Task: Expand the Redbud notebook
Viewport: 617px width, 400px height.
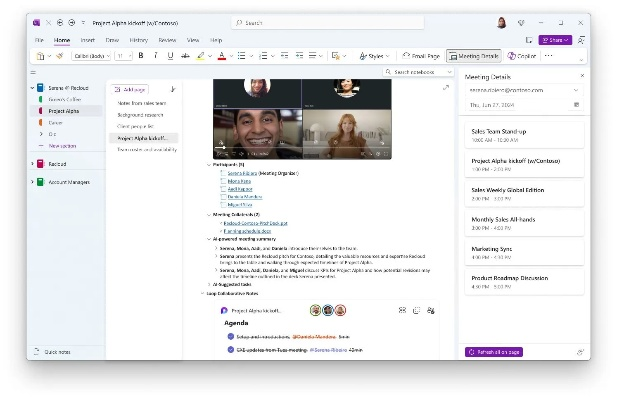Action: point(33,163)
